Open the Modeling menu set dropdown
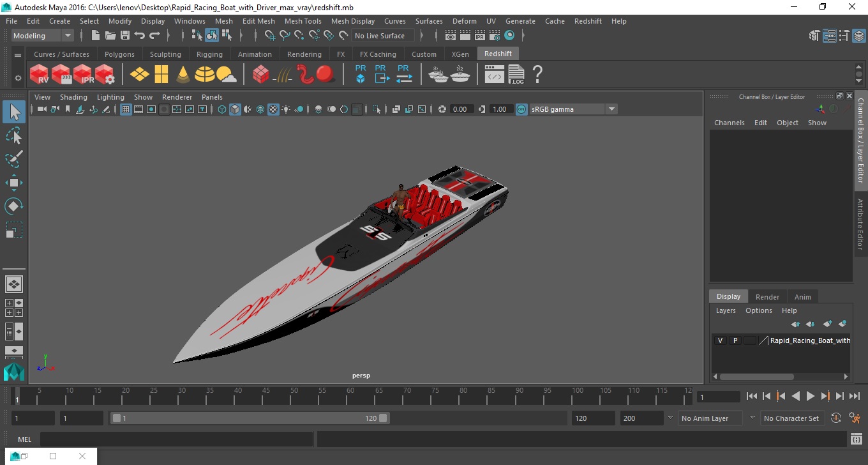Screen dimensions: 868x465 click(43, 36)
